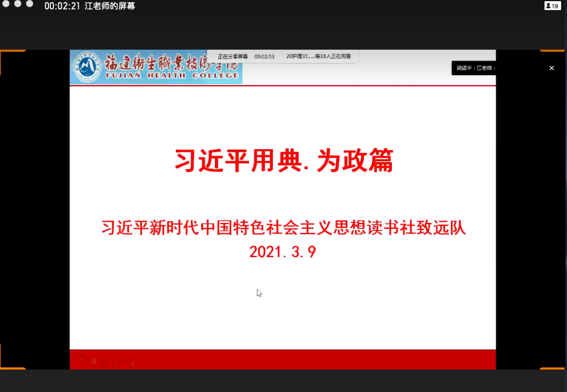Click the Fujian Health College round emblem

point(87,67)
